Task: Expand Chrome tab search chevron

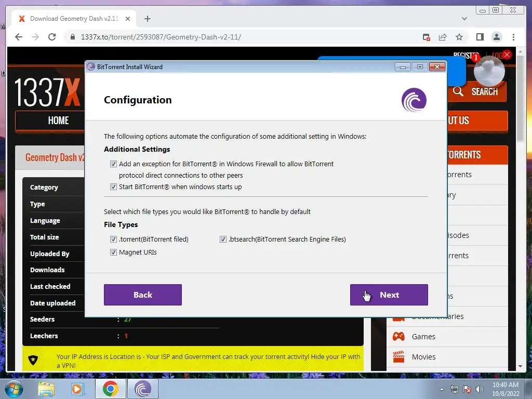Action: point(464,19)
